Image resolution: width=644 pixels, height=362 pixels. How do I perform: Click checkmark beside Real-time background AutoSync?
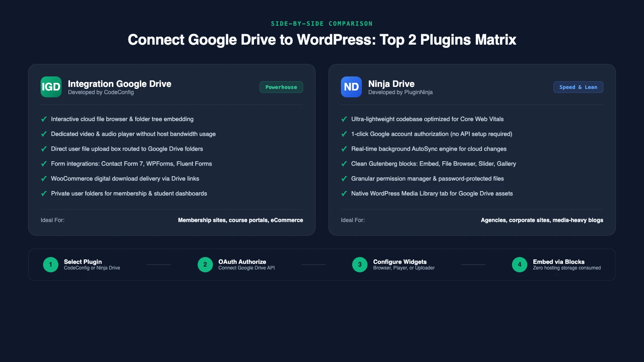[x=344, y=149]
